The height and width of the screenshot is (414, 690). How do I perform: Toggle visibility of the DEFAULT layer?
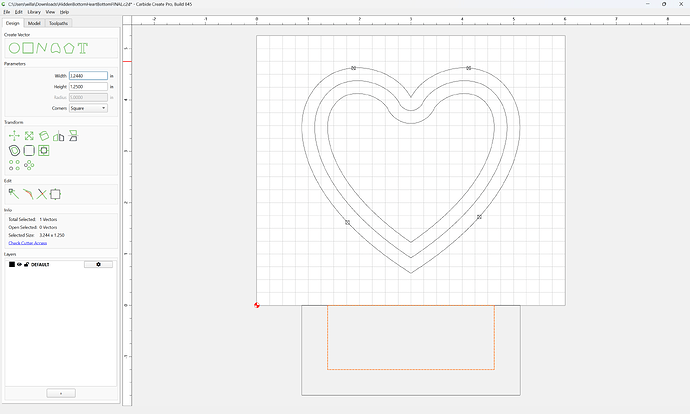(19, 264)
